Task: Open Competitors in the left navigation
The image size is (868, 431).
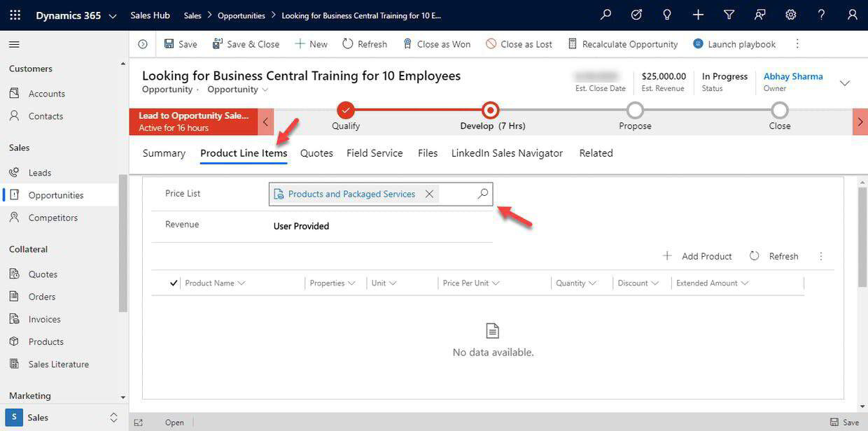Action: [x=52, y=218]
